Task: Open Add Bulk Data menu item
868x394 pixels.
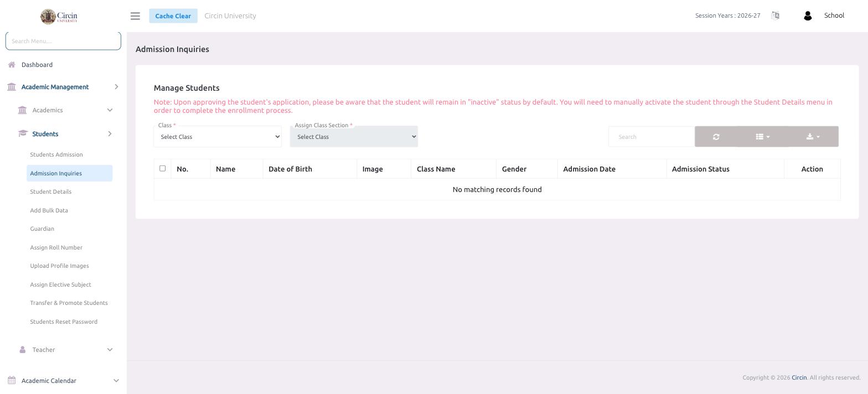Action: coord(49,210)
